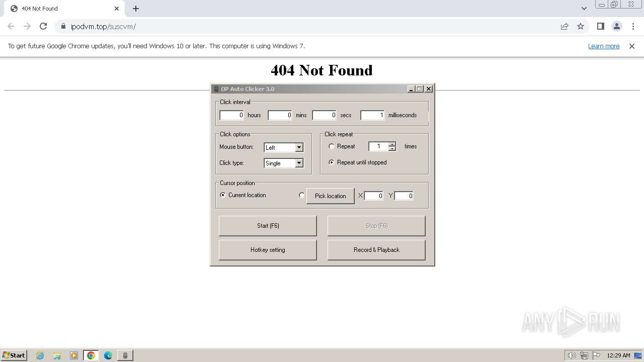Click the Learn more link
The height and width of the screenshot is (362, 644).
click(x=604, y=46)
